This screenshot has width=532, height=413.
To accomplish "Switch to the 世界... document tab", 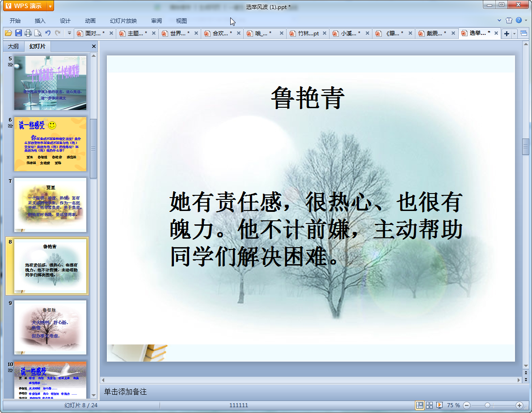I will pyautogui.click(x=177, y=33).
